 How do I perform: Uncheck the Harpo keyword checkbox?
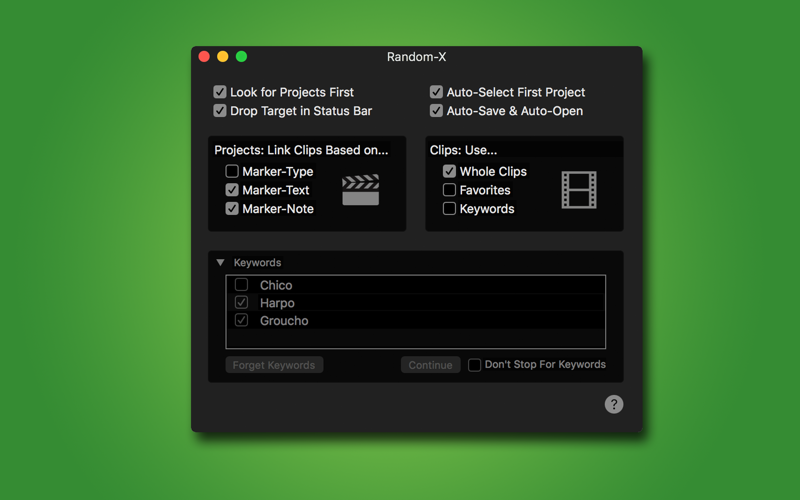(x=241, y=302)
